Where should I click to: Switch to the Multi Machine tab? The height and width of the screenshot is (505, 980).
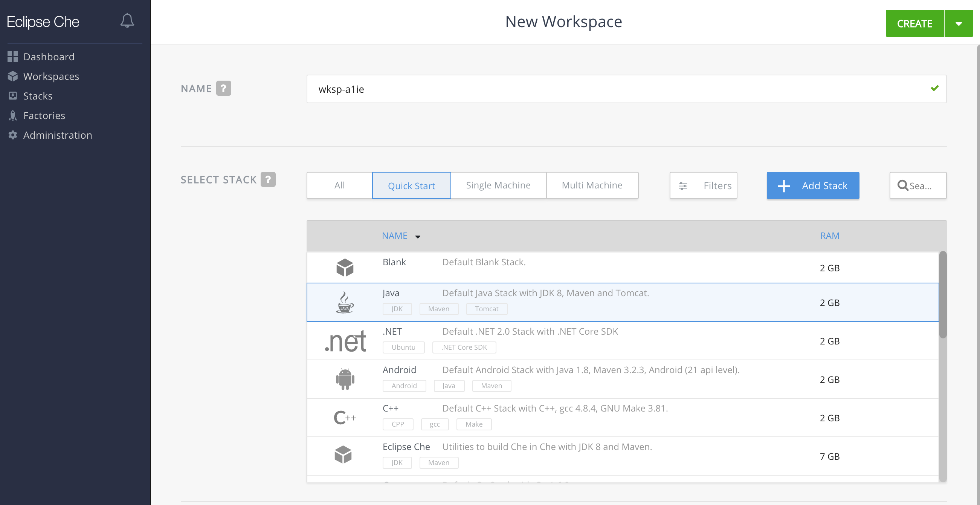[x=592, y=185]
